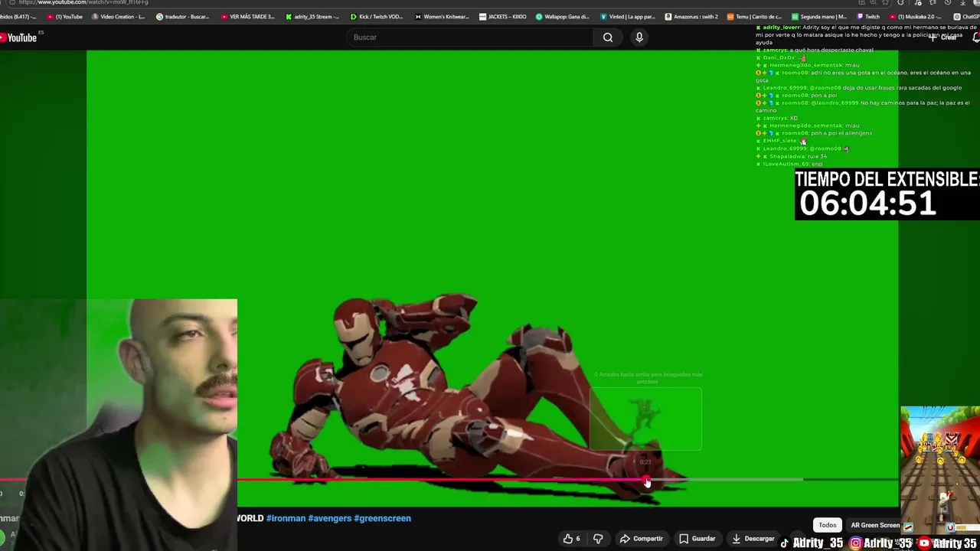Click the Subway Surfers gameplay overlay

click(x=940, y=469)
